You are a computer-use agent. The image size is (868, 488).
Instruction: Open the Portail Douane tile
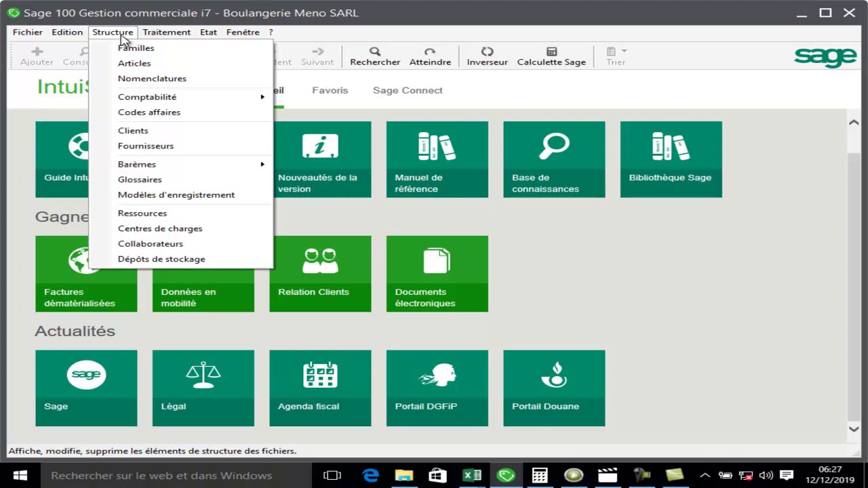554,388
